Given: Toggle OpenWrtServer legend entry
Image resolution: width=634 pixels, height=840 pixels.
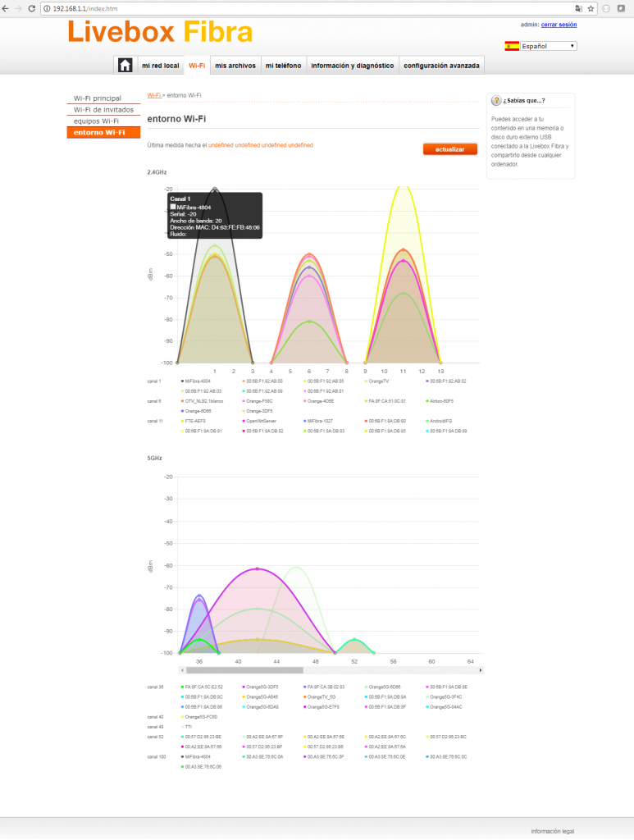Looking at the screenshot, I should (259, 421).
